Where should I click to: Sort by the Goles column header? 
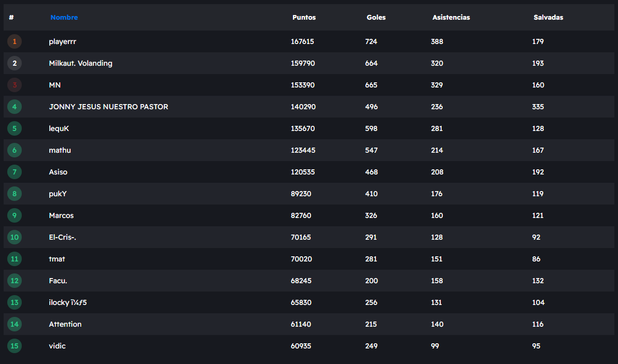(x=376, y=18)
